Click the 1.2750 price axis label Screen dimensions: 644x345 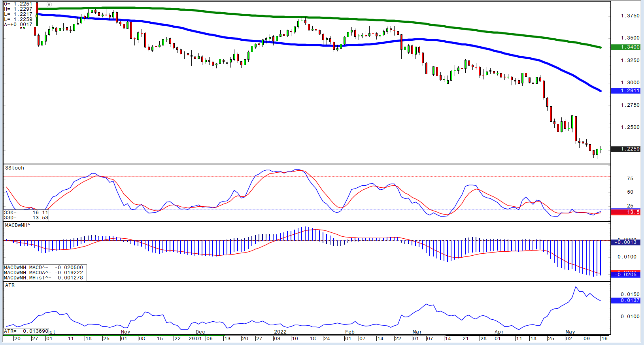(x=630, y=105)
